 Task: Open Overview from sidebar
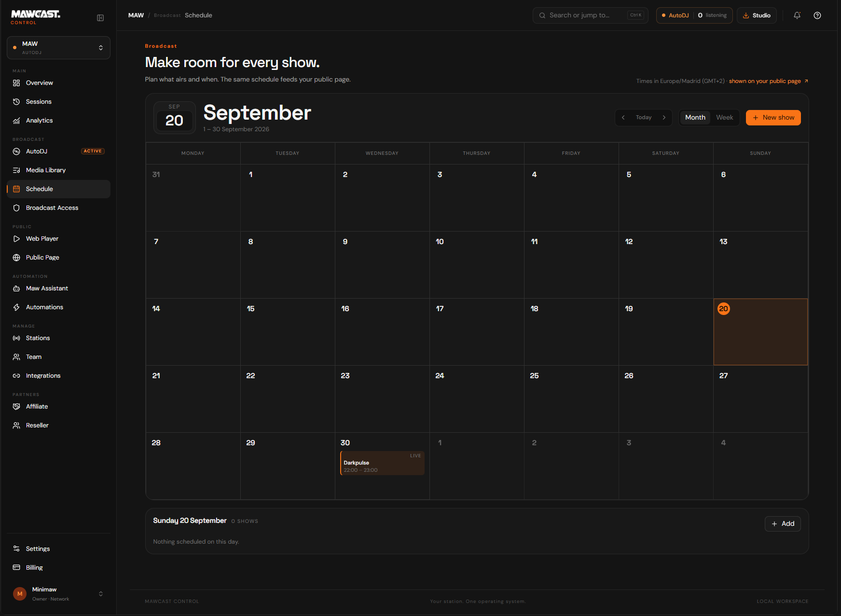tap(58, 83)
